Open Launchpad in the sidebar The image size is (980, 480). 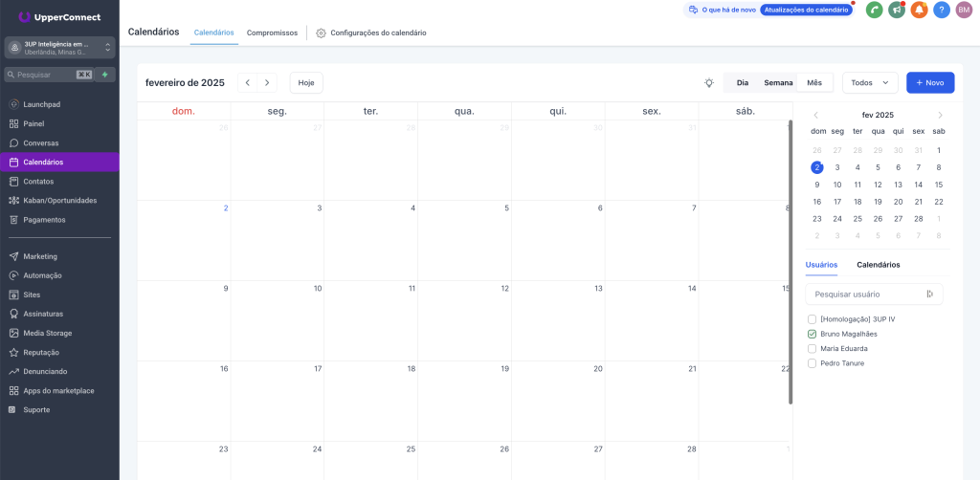coord(41,104)
